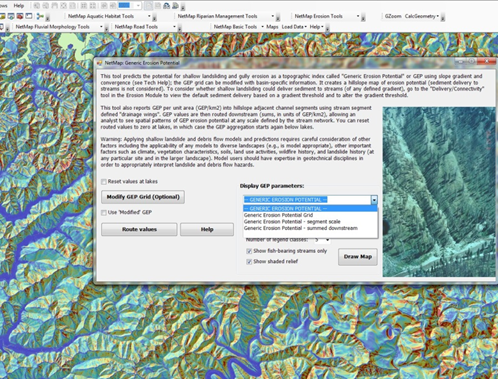Open the red ArcToolbox window icon
Viewport: 498px width, 379px height.
20,16
